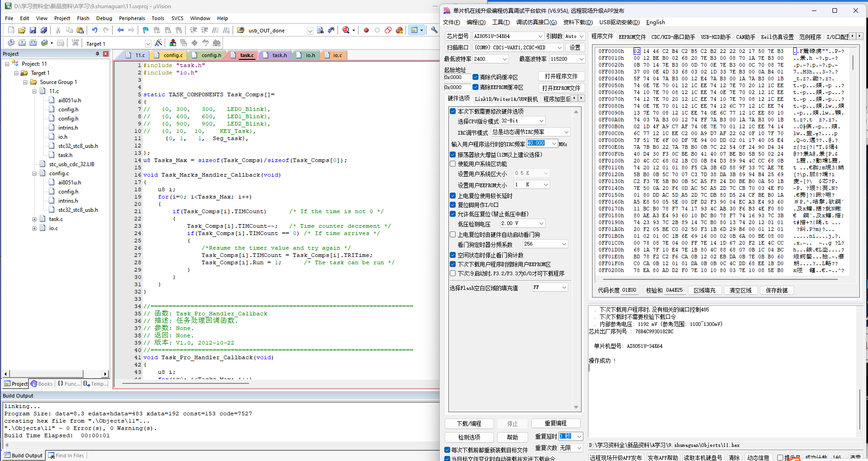Open 扫描串口 COM port dropdown
This screenshot has width=868, height=461.
(x=518, y=47)
